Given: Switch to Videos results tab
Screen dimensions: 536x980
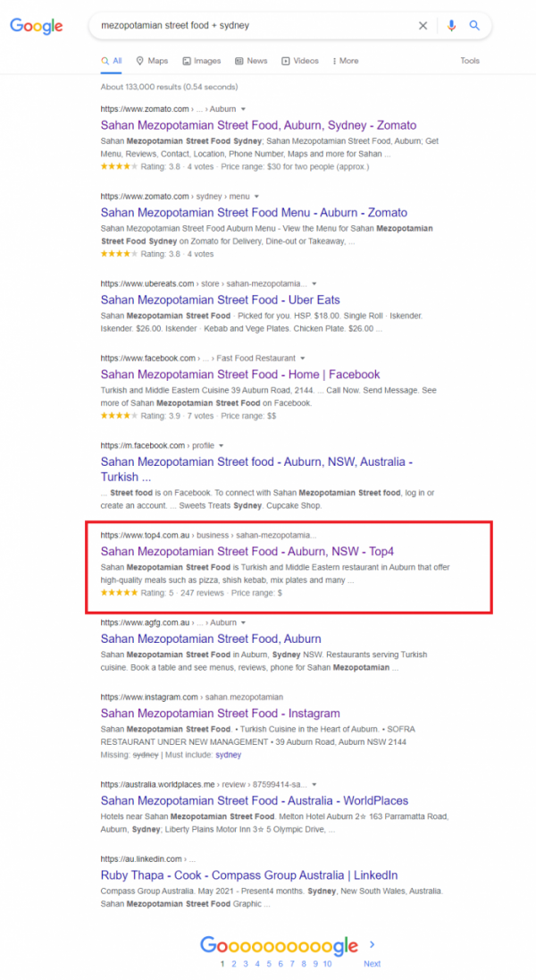Looking at the screenshot, I should point(299,61).
